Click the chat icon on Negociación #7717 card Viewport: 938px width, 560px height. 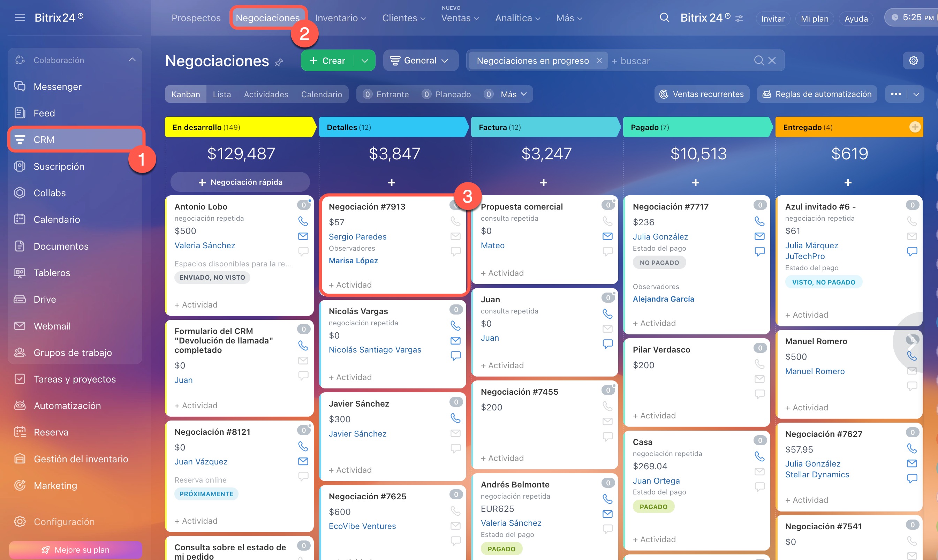(x=759, y=251)
